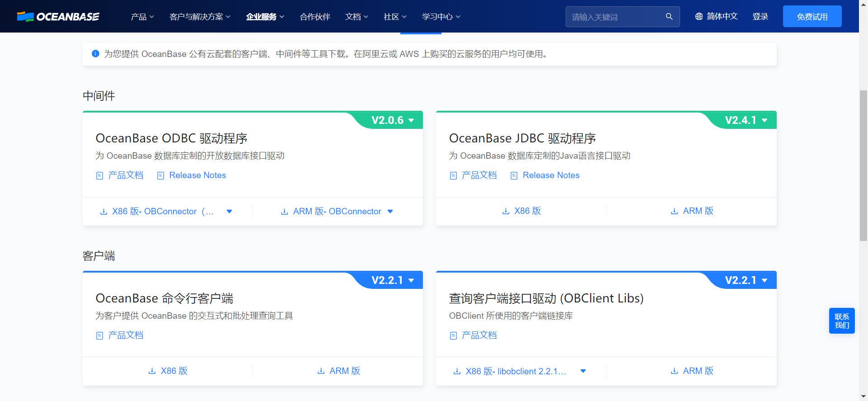868x401 pixels.
Task: Download JDBC X86 版
Action: coord(521,211)
